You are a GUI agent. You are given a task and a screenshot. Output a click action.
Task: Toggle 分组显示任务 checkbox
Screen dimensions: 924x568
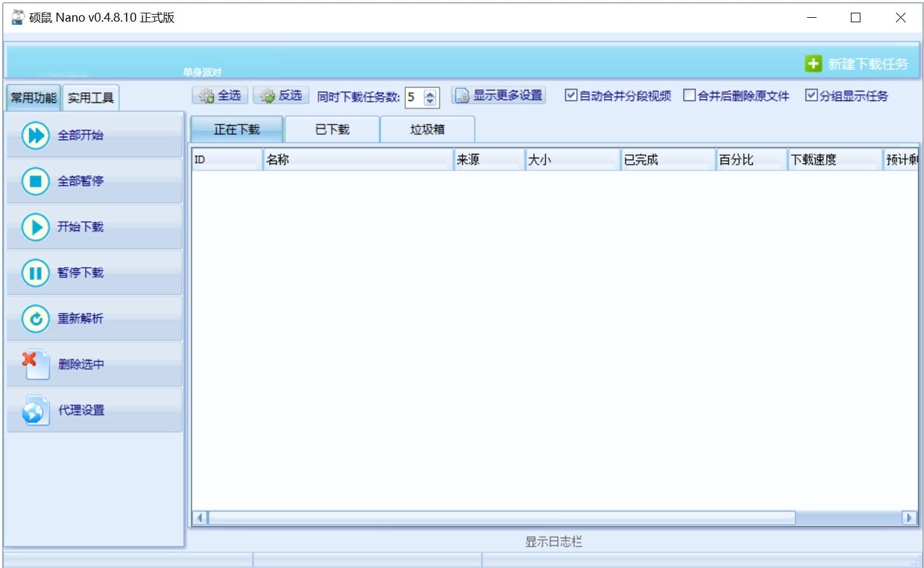point(811,95)
